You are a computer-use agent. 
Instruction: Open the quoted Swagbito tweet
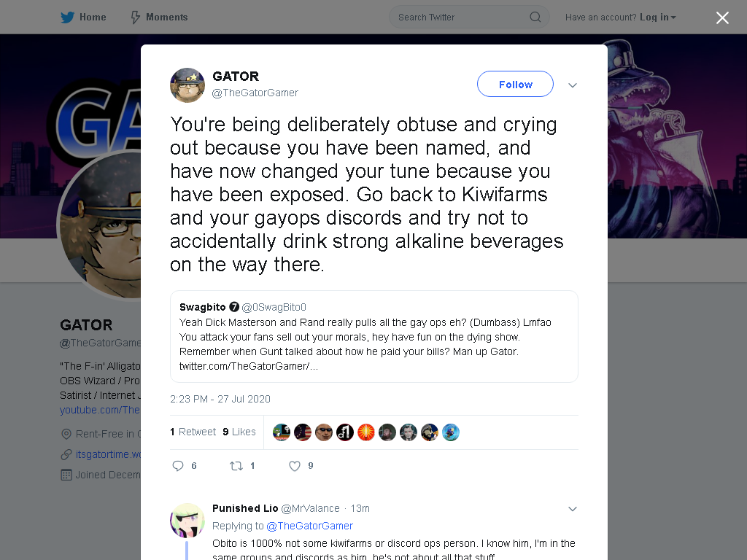pyautogui.click(x=374, y=336)
